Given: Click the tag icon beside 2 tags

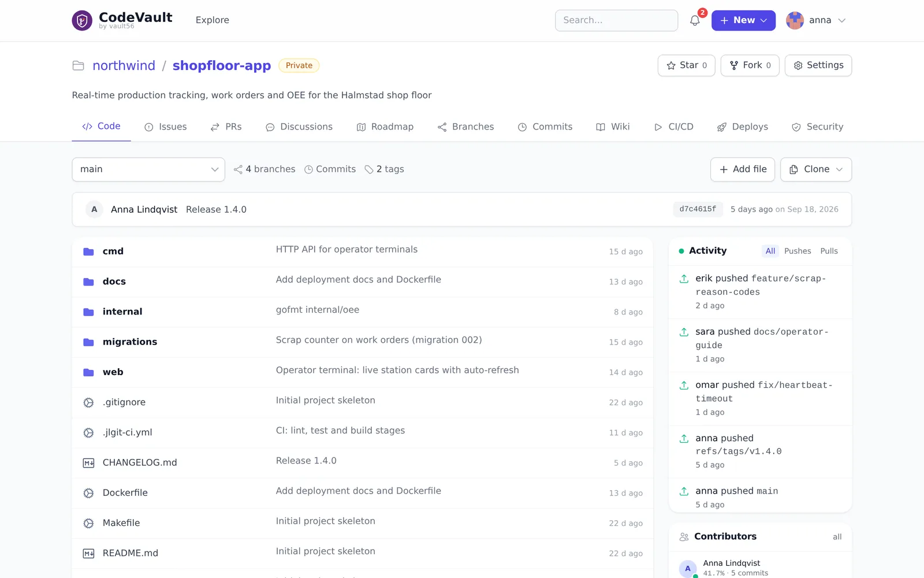Looking at the screenshot, I should pyautogui.click(x=369, y=169).
